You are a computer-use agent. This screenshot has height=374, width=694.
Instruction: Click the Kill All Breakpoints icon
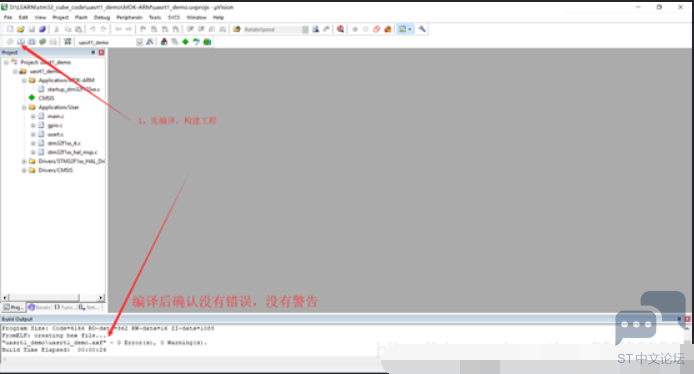388,29
